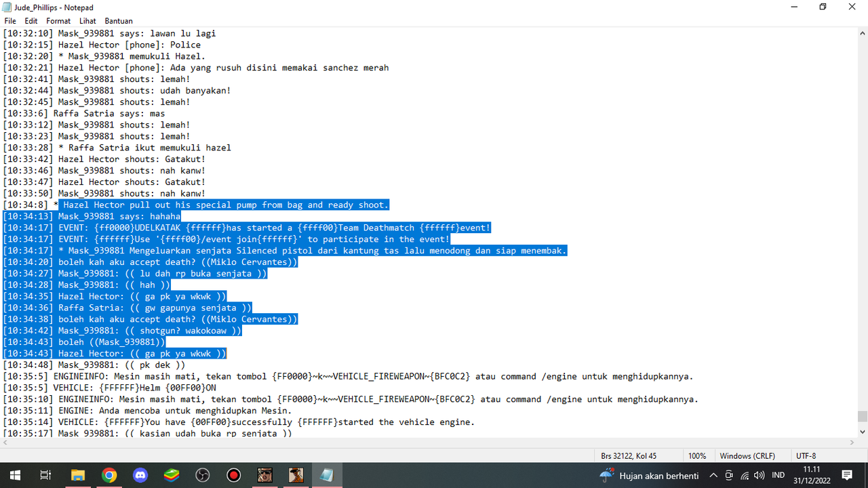Click EVENT line with '/event join'
Image resolution: width=868 pixels, height=488 pixels.
coord(226,239)
